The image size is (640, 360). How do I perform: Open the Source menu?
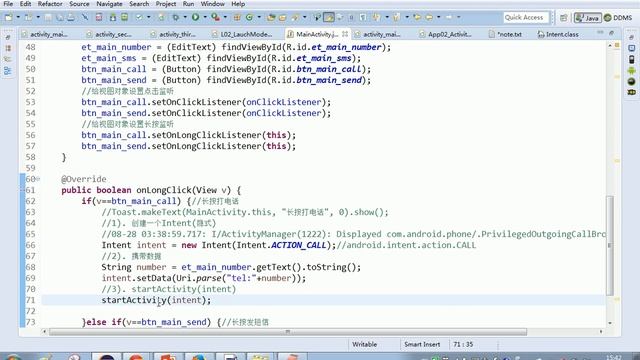point(79,4)
